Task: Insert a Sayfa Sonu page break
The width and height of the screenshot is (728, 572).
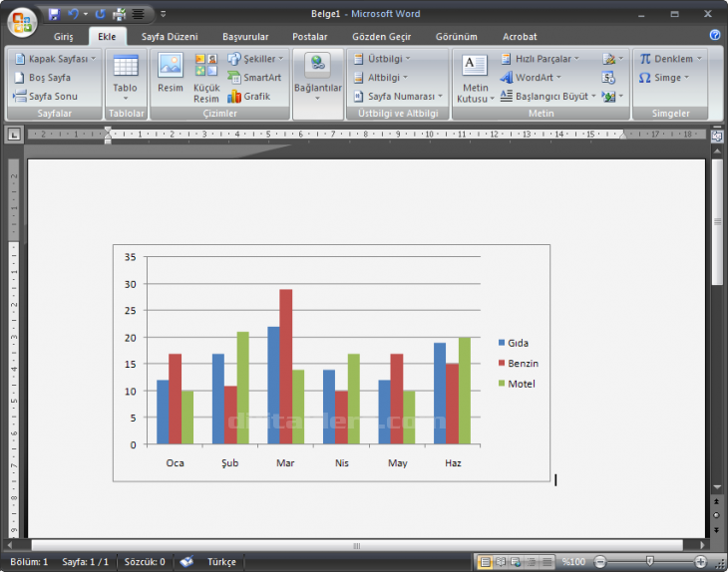Action: pos(46,97)
